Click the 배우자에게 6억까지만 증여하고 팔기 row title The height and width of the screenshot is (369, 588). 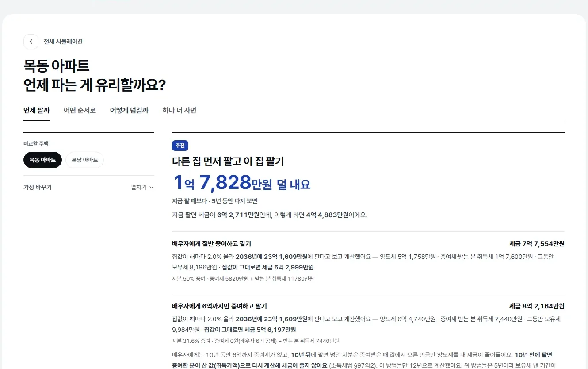coord(219,306)
